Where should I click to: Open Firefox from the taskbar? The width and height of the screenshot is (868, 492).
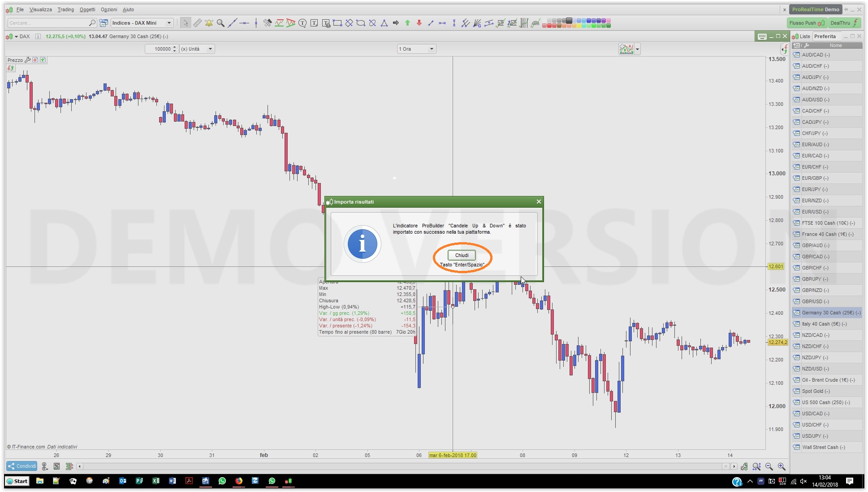(239, 481)
